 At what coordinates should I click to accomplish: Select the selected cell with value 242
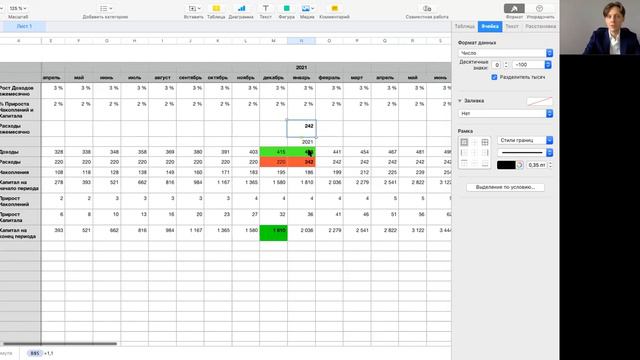[301, 129]
